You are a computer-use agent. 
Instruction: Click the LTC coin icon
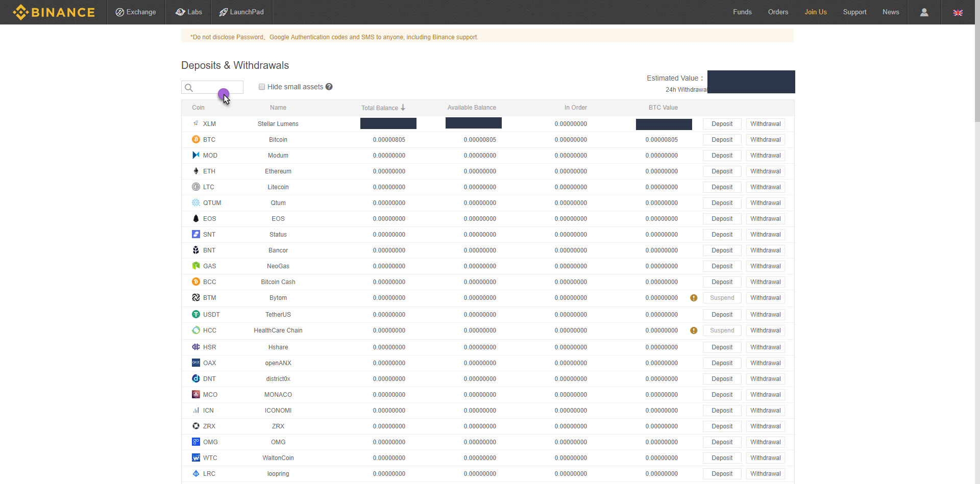pos(196,187)
